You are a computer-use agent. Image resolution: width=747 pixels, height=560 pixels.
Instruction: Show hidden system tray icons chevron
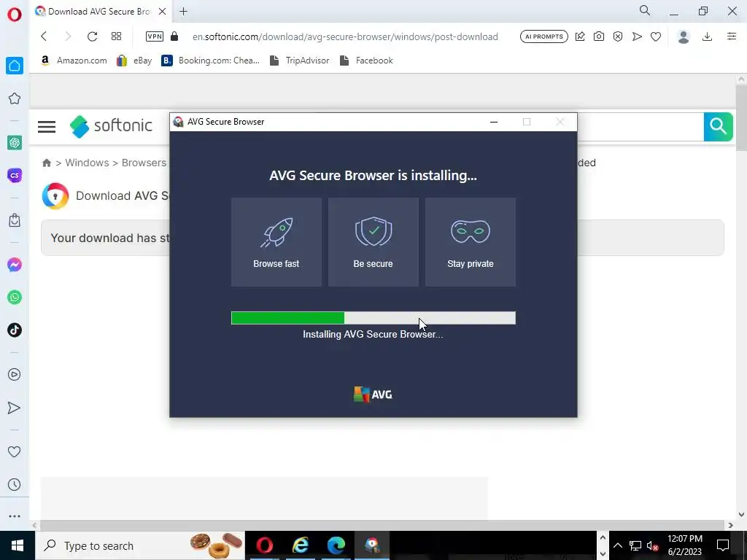tap(617, 545)
